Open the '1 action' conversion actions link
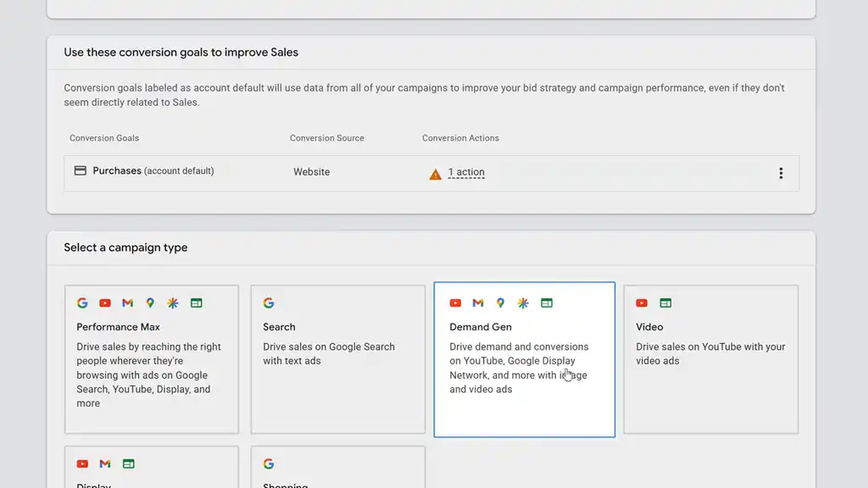 tap(466, 172)
